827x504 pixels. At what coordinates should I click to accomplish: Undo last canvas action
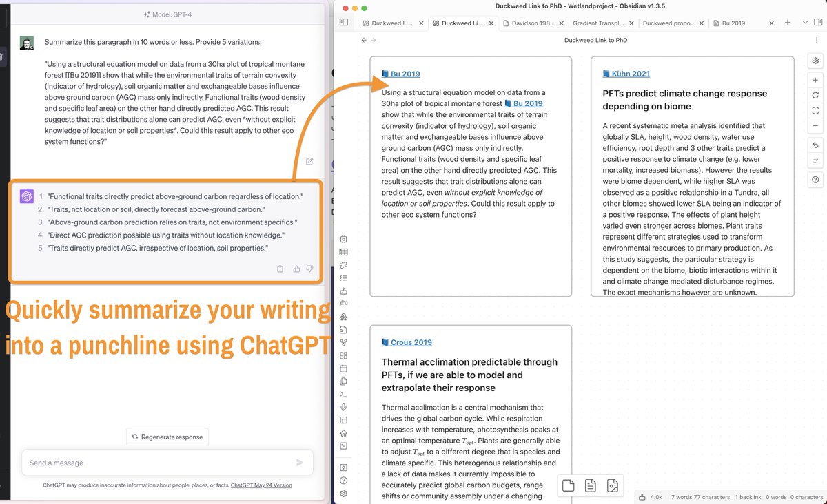coord(815,145)
